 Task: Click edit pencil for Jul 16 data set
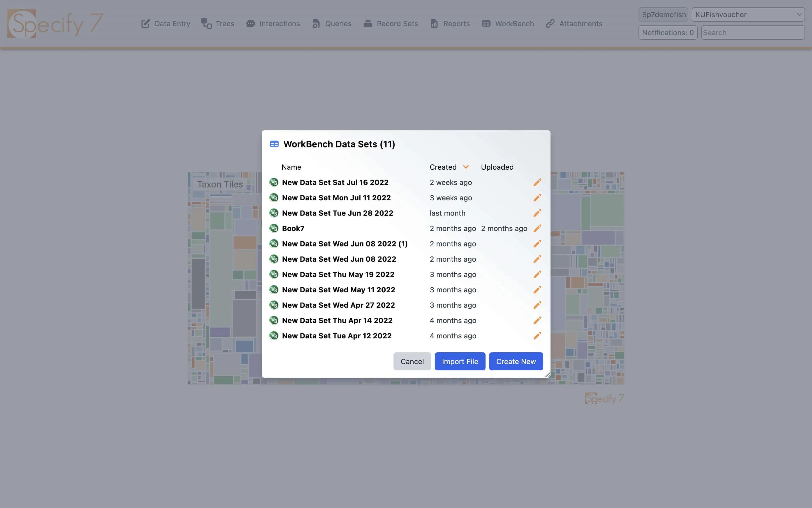point(537,182)
